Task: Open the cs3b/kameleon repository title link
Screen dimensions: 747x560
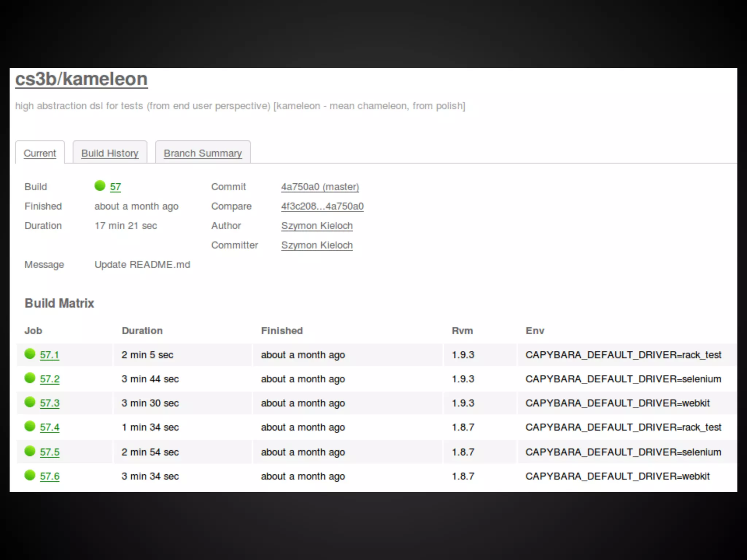Action: point(81,79)
